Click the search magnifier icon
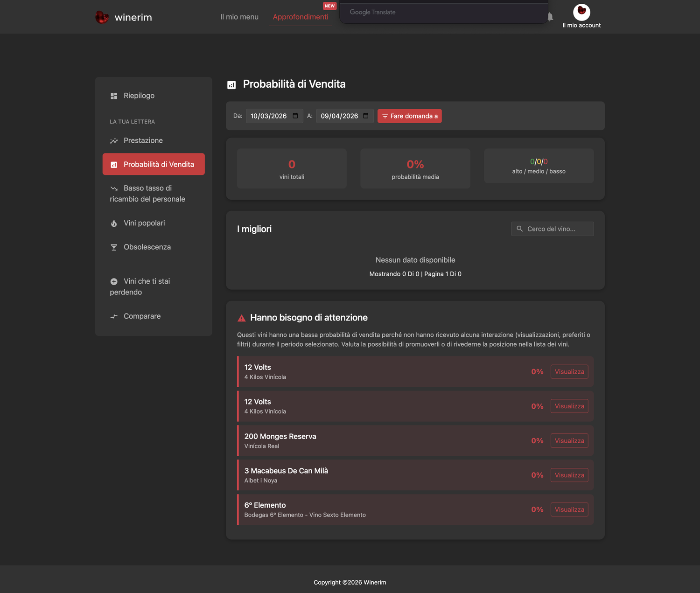700x593 pixels. [519, 229]
